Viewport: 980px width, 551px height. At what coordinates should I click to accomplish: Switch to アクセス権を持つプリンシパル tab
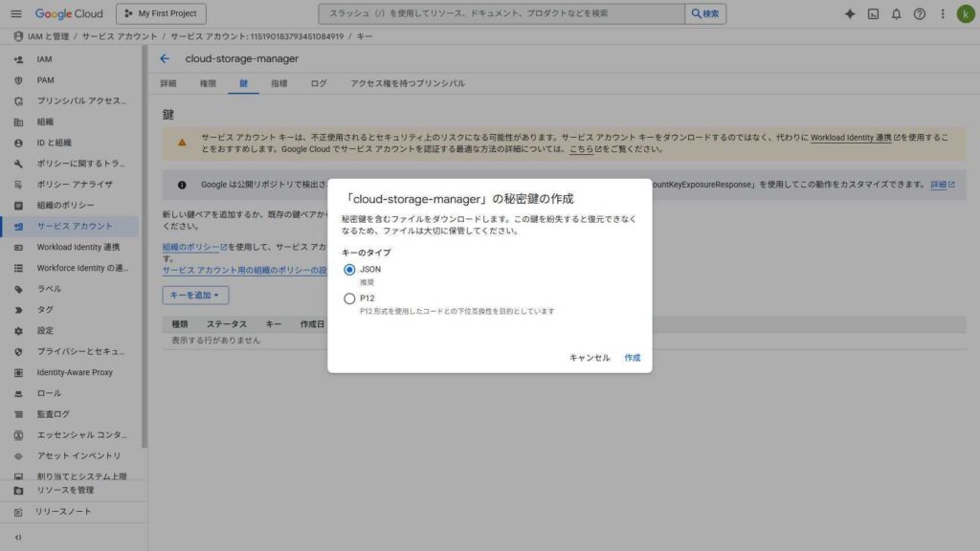coord(408,83)
